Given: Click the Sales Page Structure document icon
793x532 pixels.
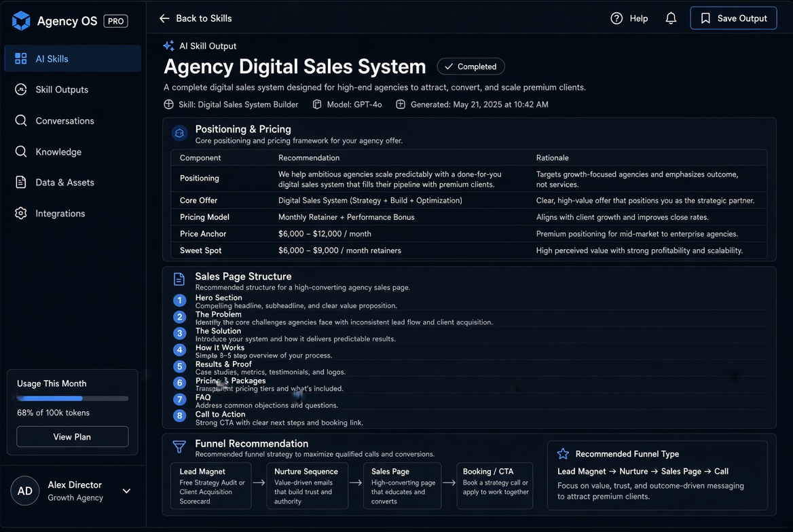Looking at the screenshot, I should pyautogui.click(x=179, y=279).
